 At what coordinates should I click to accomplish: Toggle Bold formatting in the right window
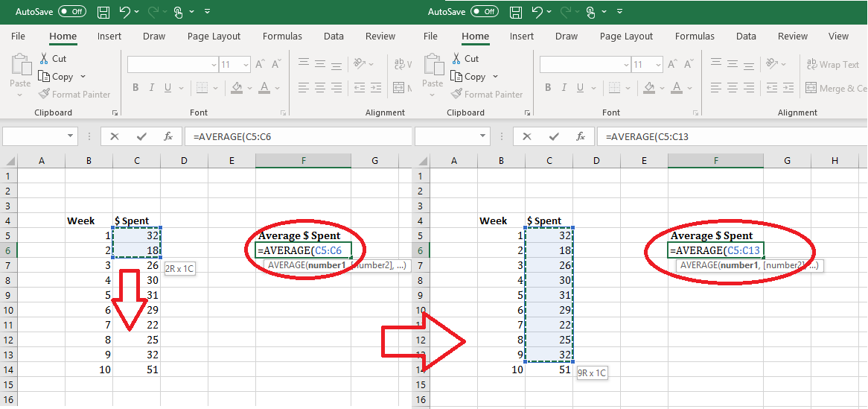[548, 88]
